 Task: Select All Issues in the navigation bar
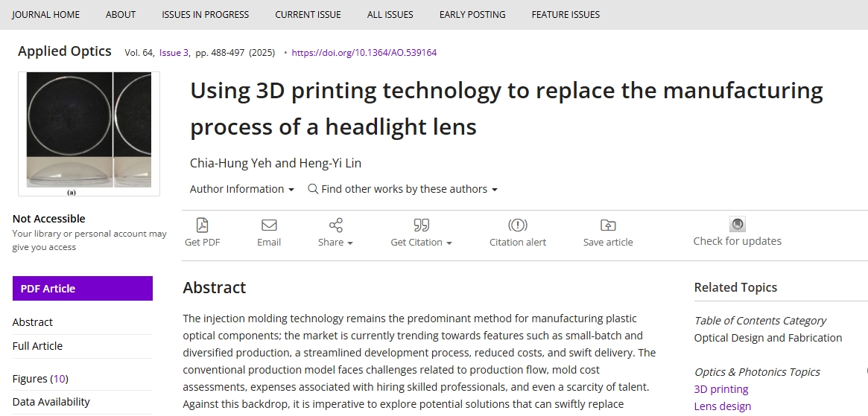390,14
